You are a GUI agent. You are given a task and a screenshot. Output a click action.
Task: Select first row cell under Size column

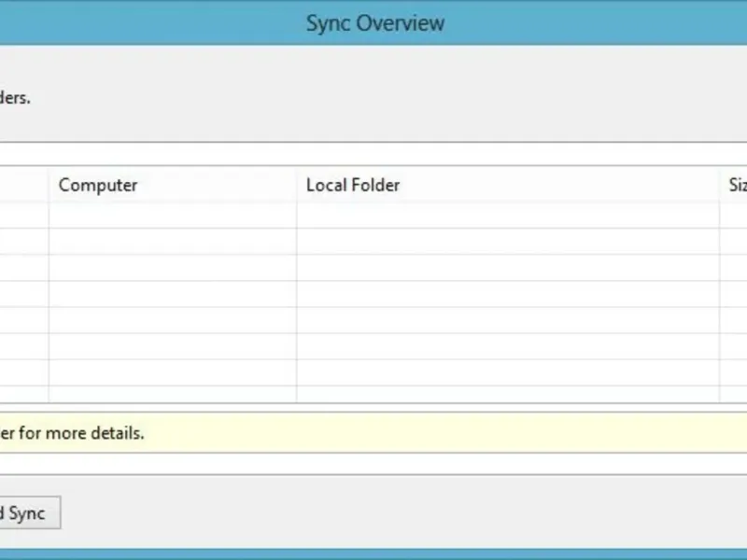pos(735,216)
